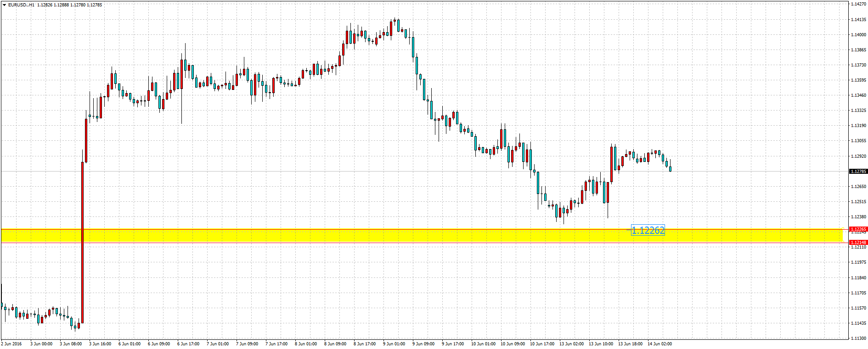Click the 1.14000 price scale label
The image size is (868, 349).
coord(858,35)
